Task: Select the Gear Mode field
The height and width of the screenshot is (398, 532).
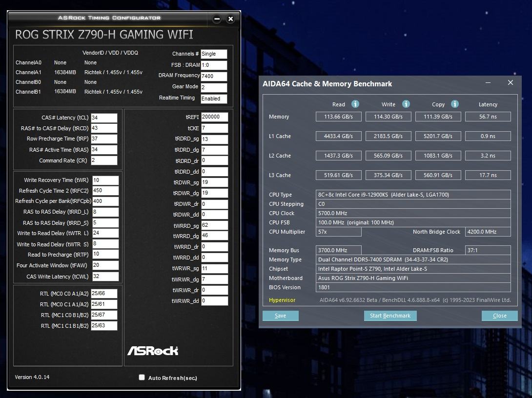Action: click(214, 87)
